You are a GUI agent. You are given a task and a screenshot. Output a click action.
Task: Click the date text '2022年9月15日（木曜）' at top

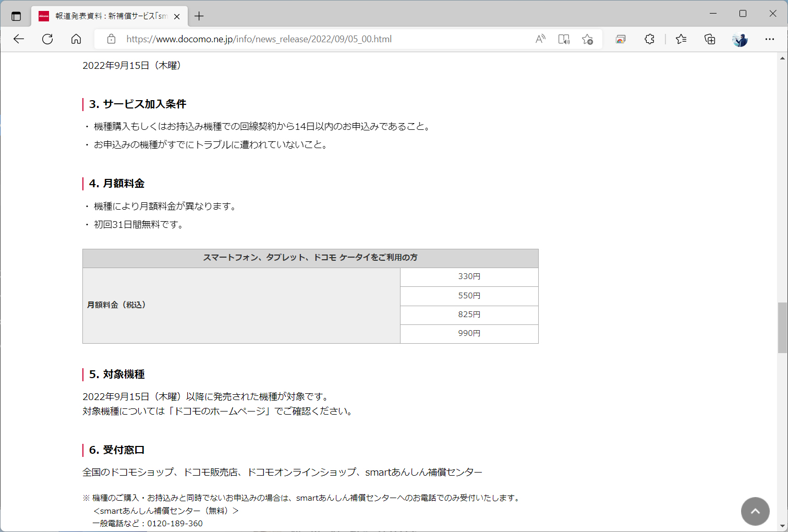point(133,66)
